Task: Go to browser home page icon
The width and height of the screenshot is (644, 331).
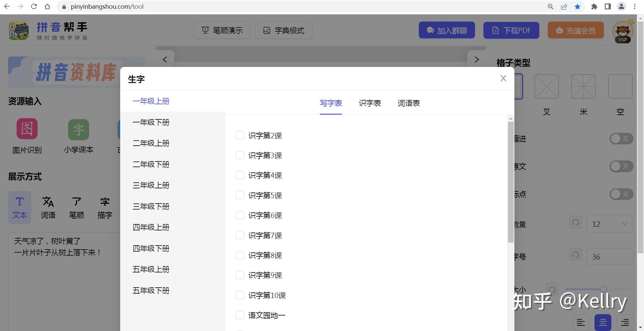Action: tap(47, 6)
